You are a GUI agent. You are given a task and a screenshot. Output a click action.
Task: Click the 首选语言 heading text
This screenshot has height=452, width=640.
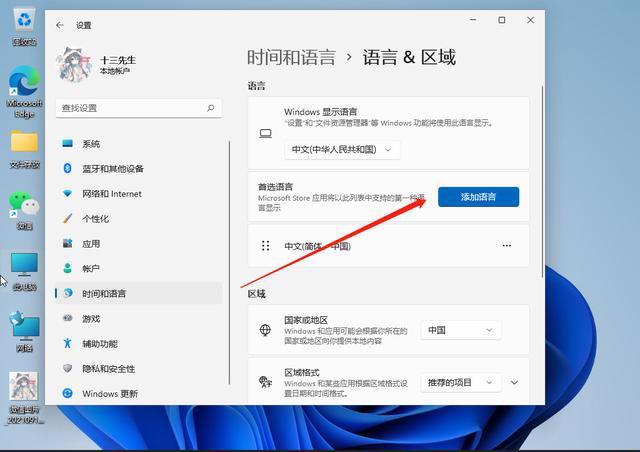pos(276,187)
